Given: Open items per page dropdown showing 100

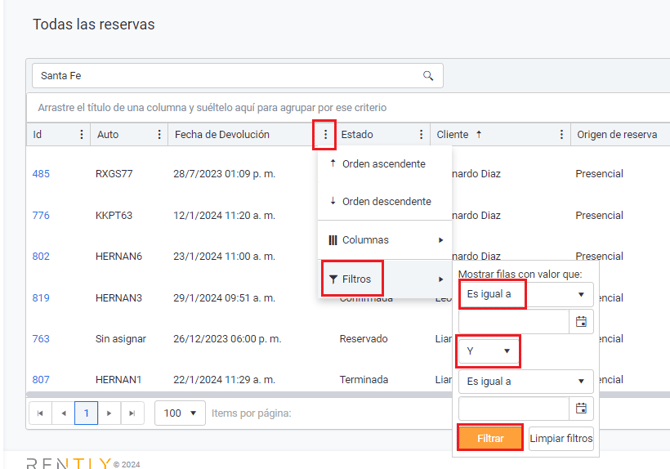Looking at the screenshot, I should pyautogui.click(x=180, y=413).
